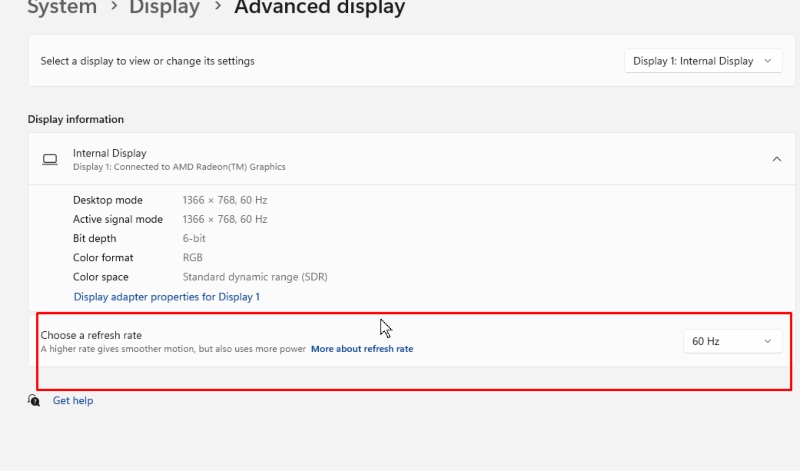Open the 60 Hz refresh rate dropdown

[732, 341]
